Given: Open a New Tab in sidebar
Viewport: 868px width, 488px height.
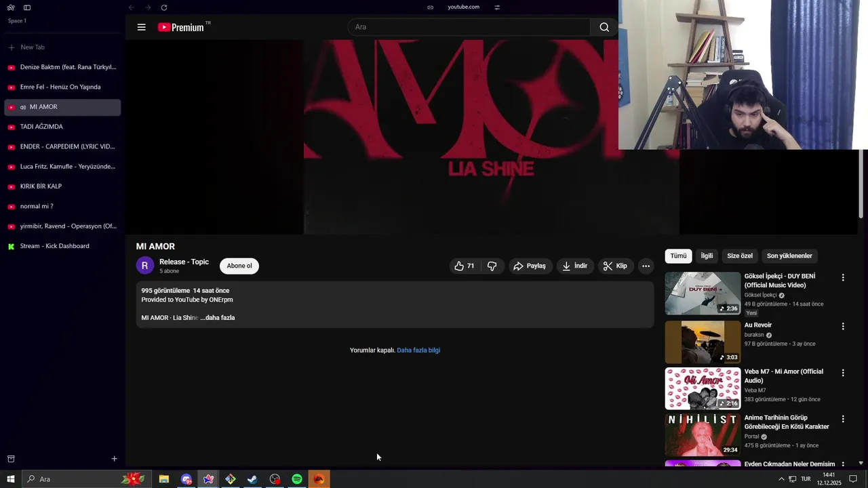Looking at the screenshot, I should tap(62, 47).
